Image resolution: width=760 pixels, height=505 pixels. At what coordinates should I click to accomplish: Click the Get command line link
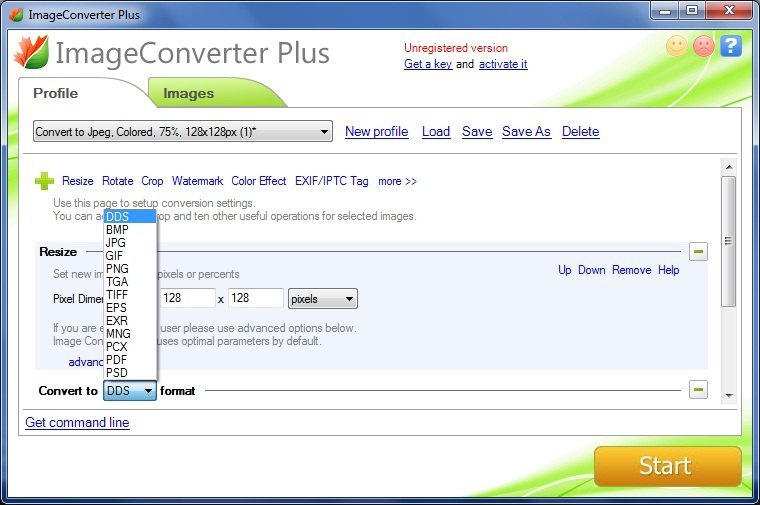77,422
